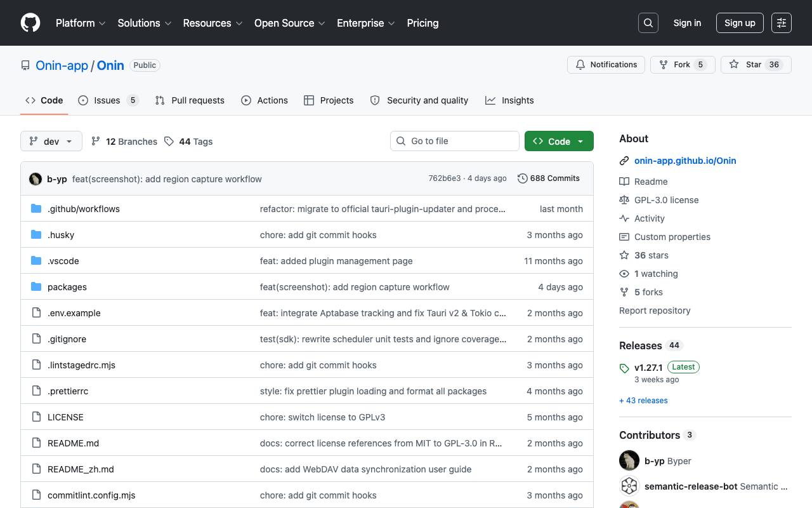Switch to the Issues tab
Screen dimensions: 812x508
point(108,100)
